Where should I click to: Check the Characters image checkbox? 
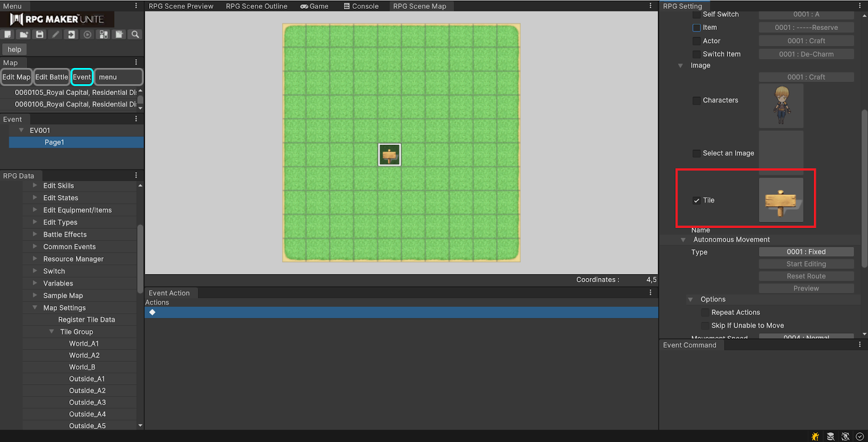pos(697,100)
